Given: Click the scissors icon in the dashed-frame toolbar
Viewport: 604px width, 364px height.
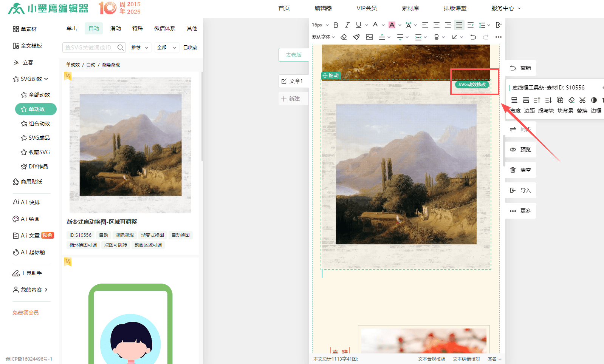Looking at the screenshot, I should (582, 100).
